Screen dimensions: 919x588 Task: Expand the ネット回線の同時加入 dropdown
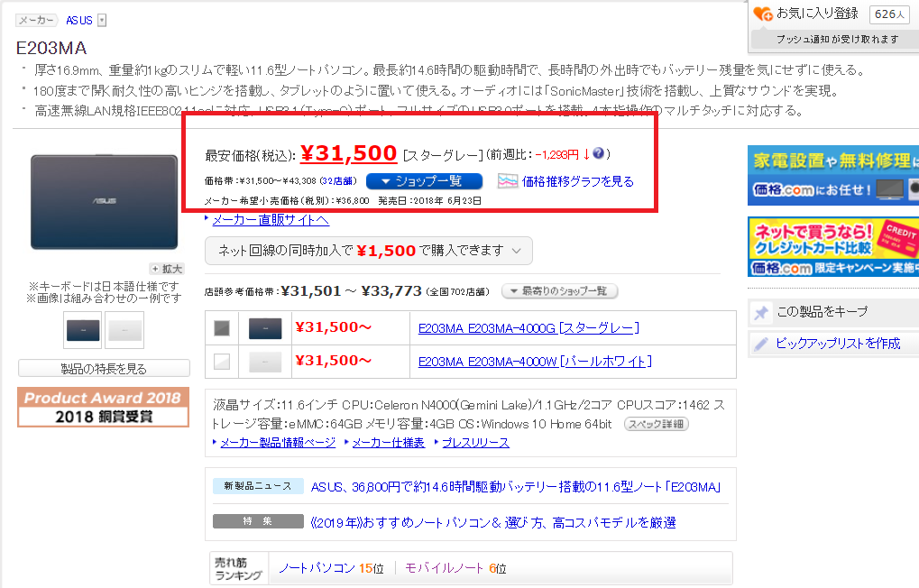pos(369,251)
